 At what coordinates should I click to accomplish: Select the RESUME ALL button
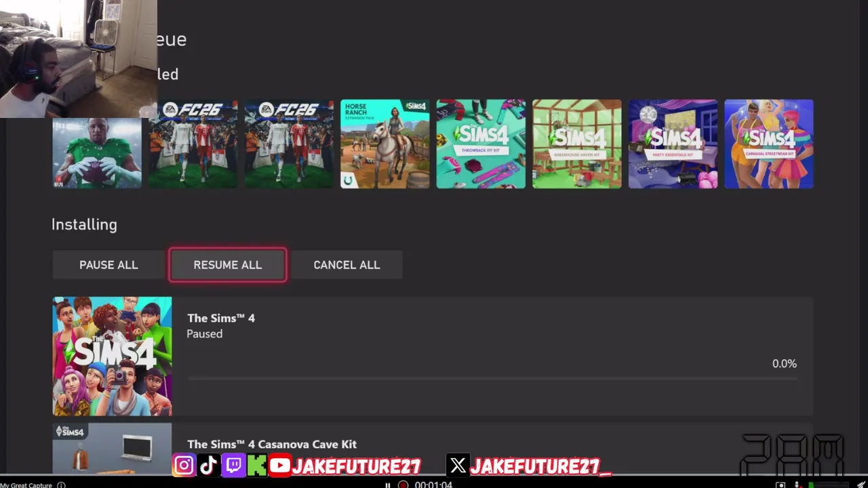click(227, 265)
